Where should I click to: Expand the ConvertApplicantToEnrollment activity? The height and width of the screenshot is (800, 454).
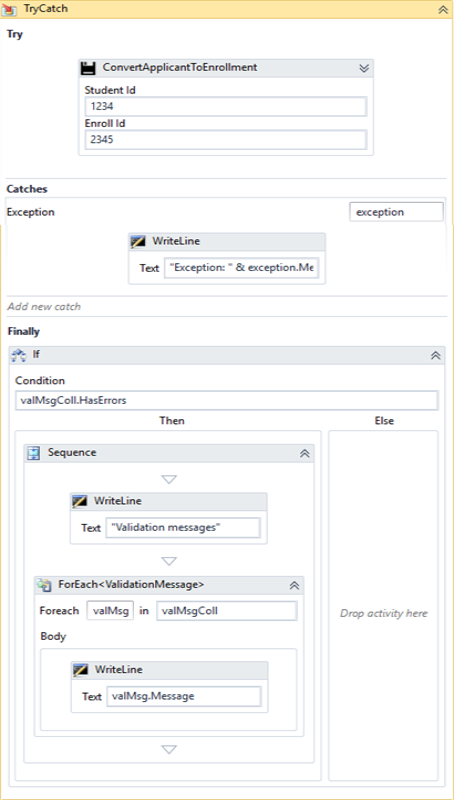click(364, 68)
